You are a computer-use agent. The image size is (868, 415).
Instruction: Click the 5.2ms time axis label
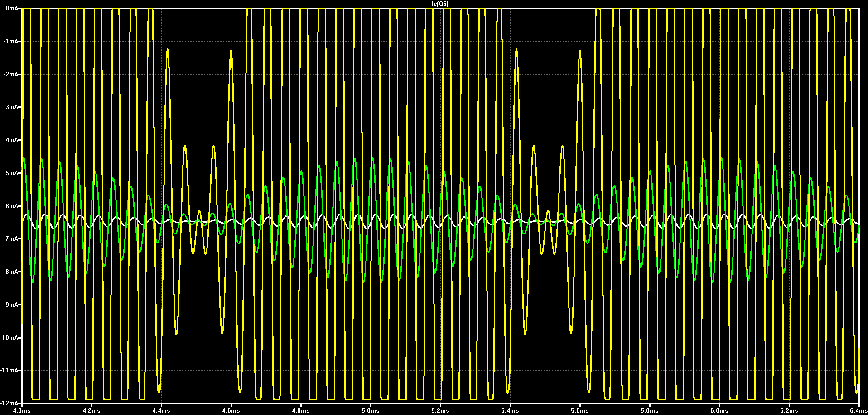[x=441, y=411]
